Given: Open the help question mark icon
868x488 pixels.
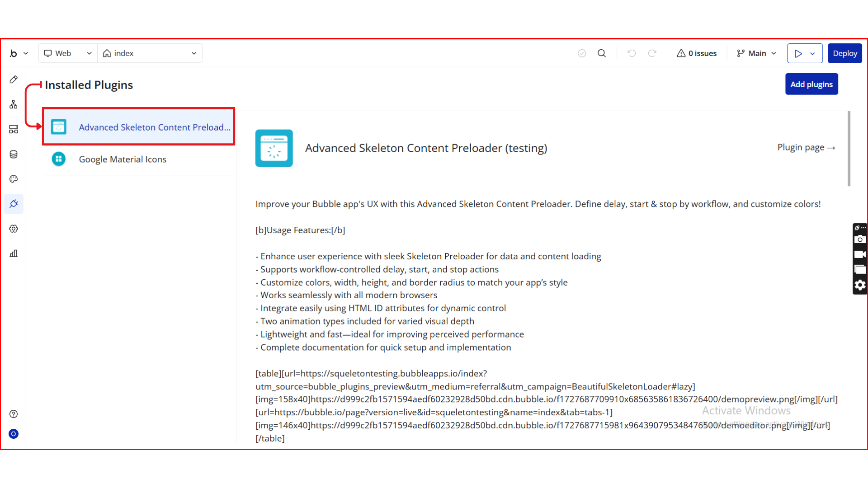Looking at the screenshot, I should tap(14, 414).
